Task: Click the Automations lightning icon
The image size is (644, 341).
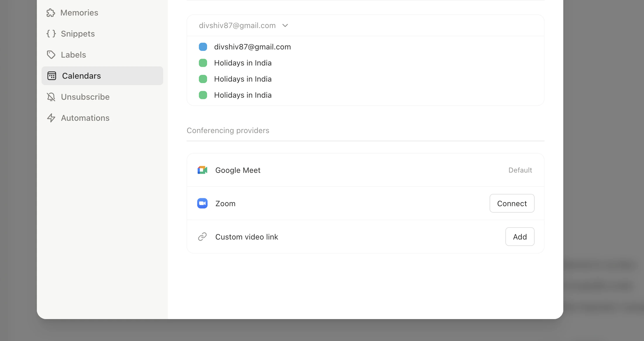Action: [x=51, y=118]
